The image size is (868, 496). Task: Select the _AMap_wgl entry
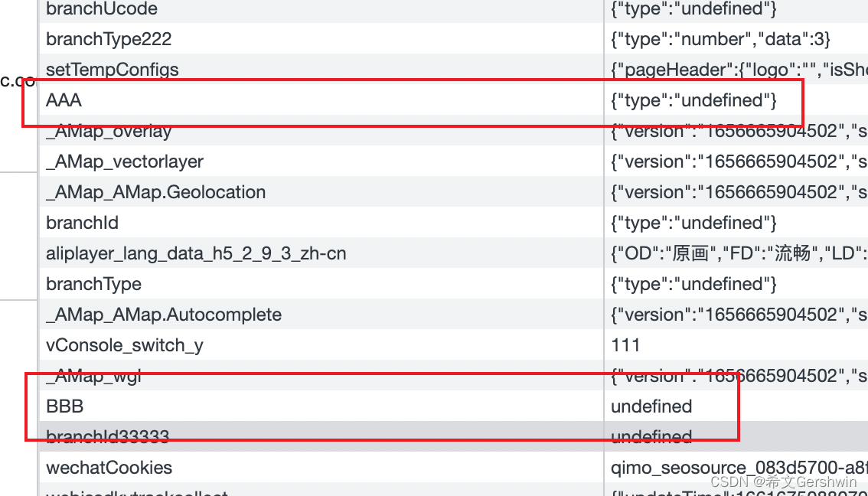click(x=93, y=376)
